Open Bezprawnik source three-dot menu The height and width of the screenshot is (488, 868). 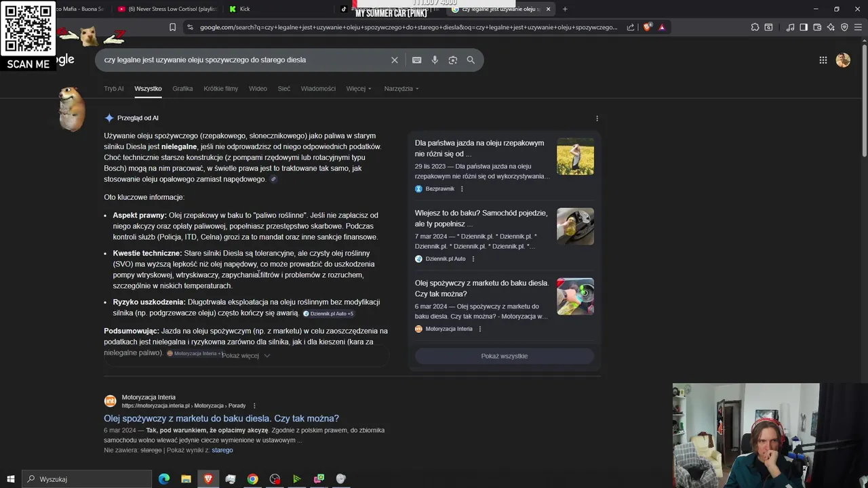tap(462, 189)
